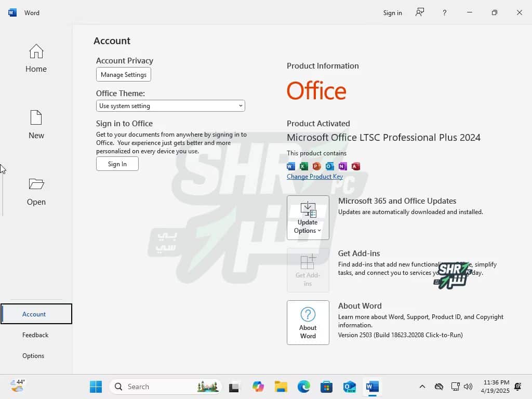Click the Microsoft Office LTSC Professional Plus 2024 text
This screenshot has width=532, height=399.
[x=384, y=137]
